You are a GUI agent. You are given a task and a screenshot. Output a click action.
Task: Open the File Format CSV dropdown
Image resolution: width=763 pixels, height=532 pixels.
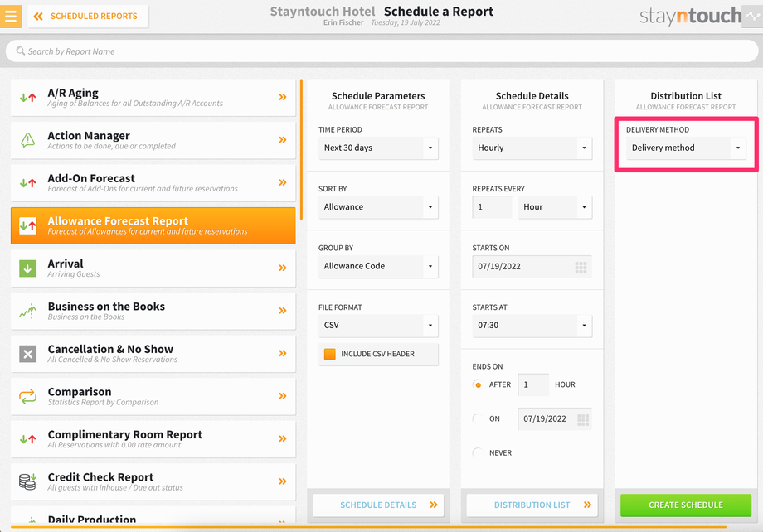point(378,326)
